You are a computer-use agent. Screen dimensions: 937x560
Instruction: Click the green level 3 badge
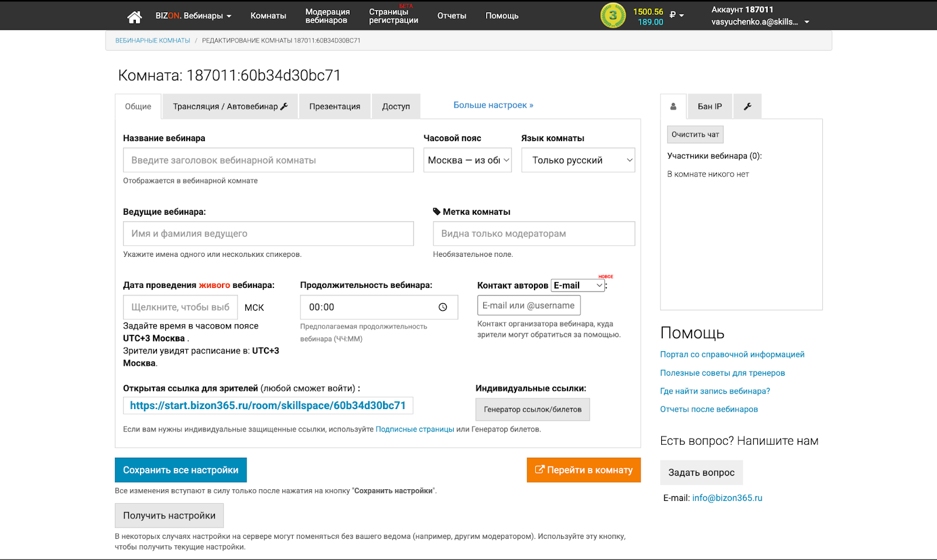click(613, 16)
